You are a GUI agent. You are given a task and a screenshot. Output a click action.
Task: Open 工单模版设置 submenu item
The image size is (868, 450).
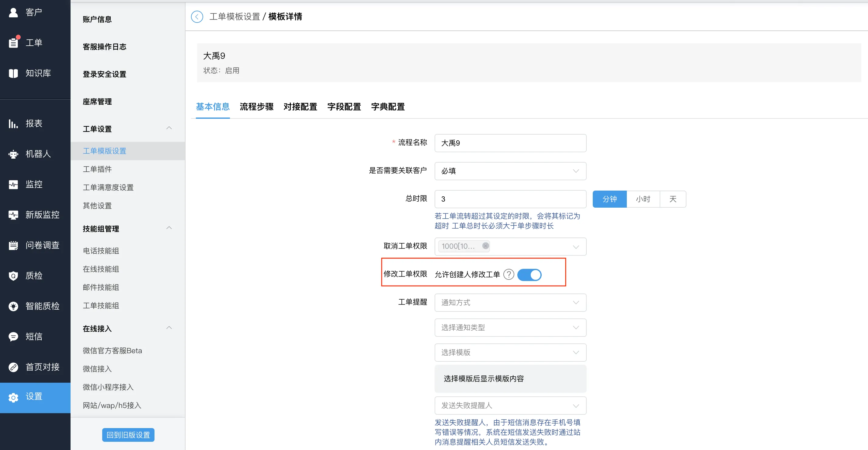[104, 151]
